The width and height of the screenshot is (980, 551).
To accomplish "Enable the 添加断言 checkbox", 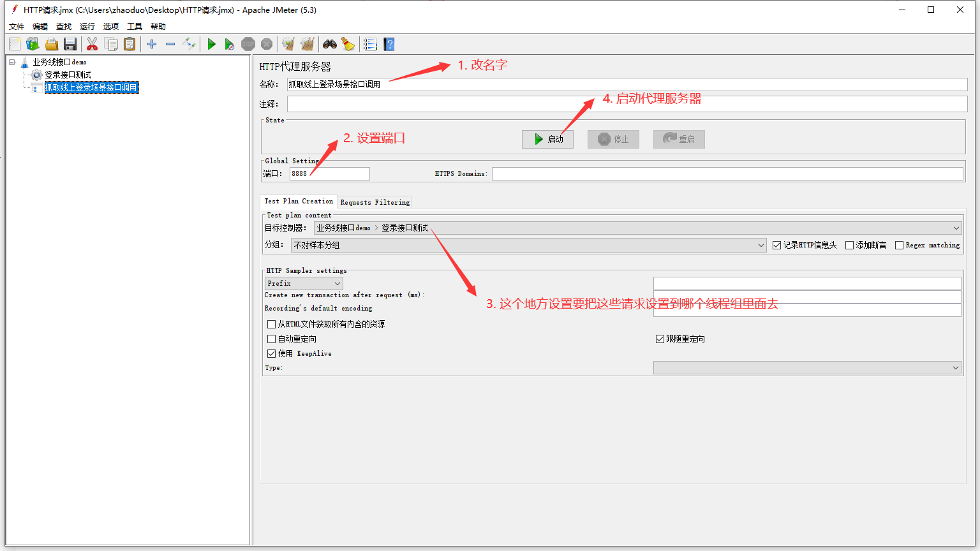I will click(849, 246).
